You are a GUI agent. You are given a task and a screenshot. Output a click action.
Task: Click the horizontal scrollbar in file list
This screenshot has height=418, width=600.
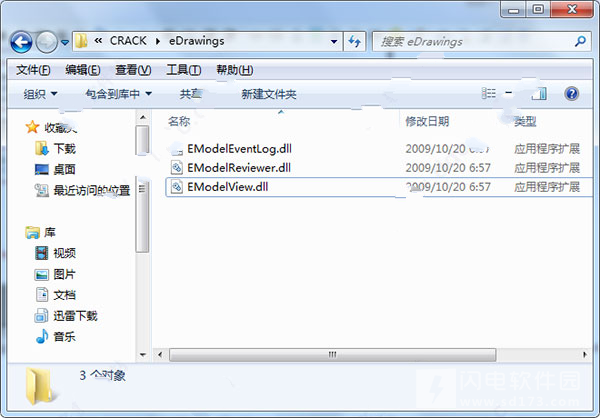(x=333, y=354)
